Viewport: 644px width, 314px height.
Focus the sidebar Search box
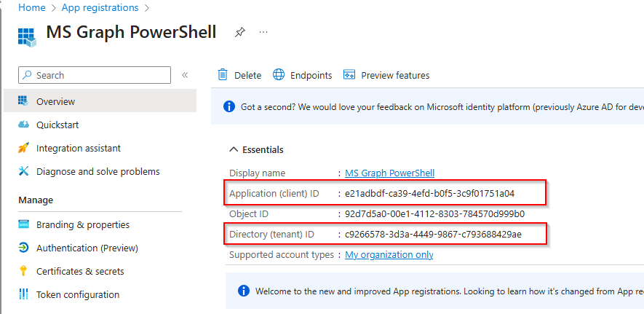pos(98,75)
